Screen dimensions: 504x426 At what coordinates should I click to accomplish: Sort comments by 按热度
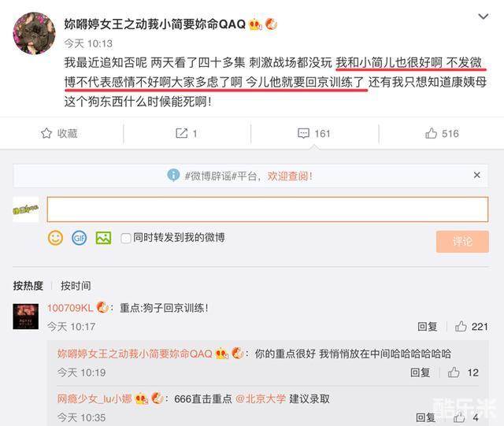tap(28, 286)
